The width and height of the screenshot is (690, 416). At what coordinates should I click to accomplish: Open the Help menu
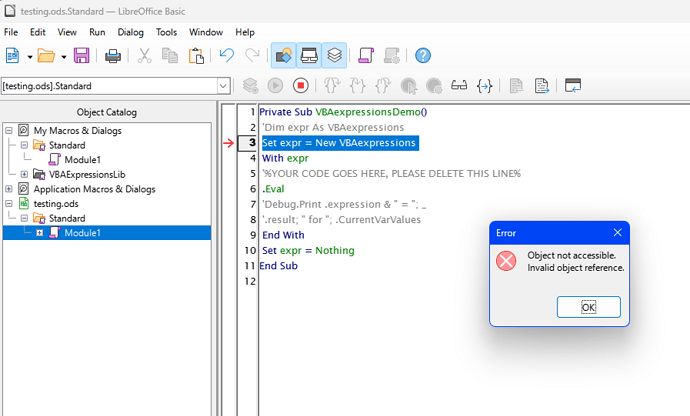245,32
